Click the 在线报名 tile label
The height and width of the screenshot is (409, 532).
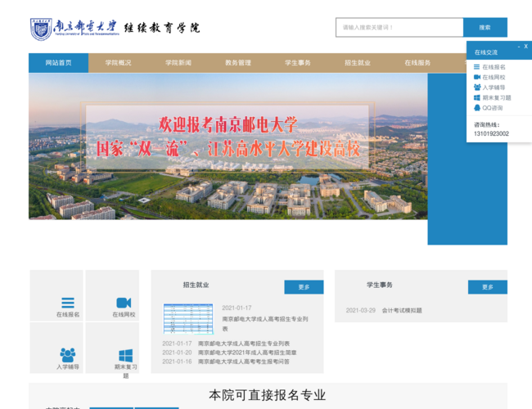tap(68, 315)
